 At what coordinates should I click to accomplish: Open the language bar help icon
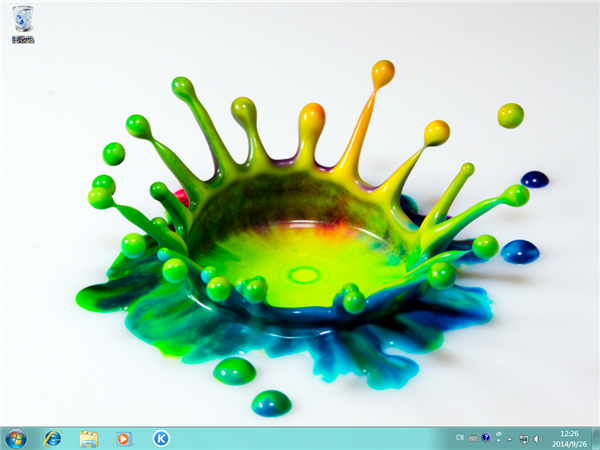[x=486, y=438]
